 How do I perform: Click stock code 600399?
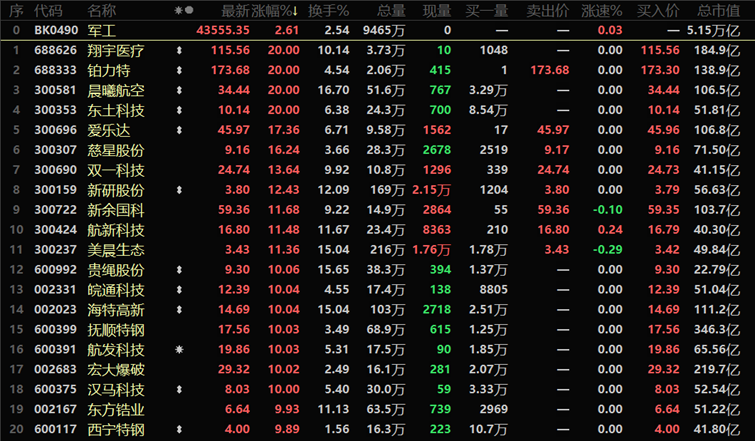(x=55, y=329)
